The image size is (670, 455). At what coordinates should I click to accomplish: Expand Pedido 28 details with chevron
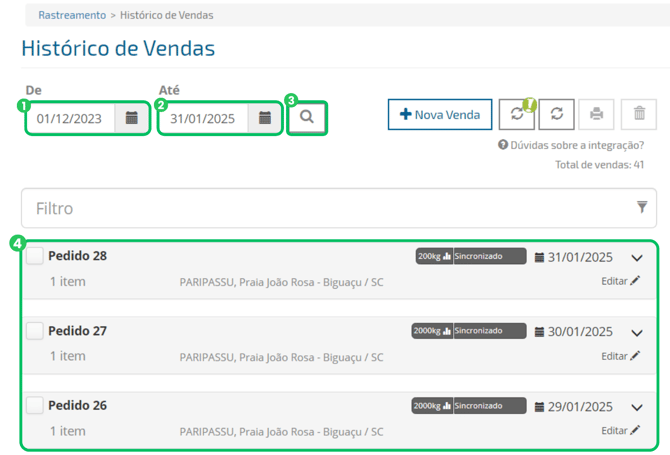pos(637,258)
